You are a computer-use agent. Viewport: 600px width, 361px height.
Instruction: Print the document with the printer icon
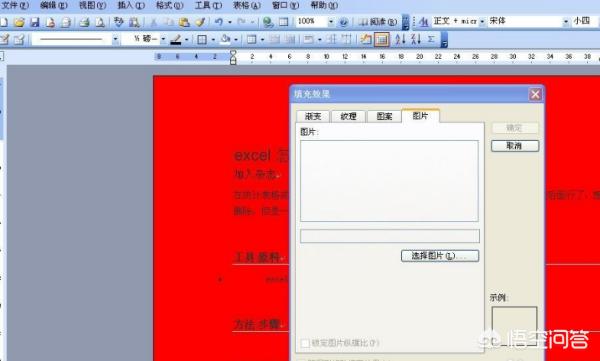click(x=84, y=22)
